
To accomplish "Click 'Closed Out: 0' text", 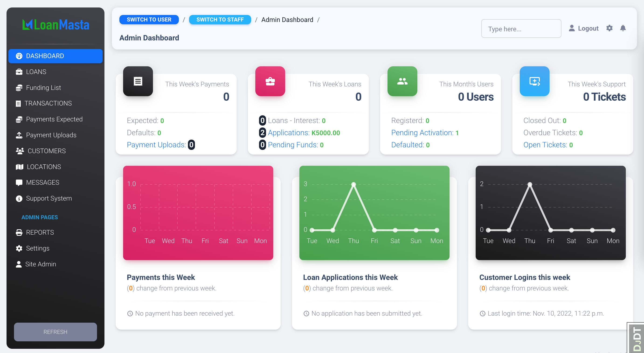I will pos(545,121).
